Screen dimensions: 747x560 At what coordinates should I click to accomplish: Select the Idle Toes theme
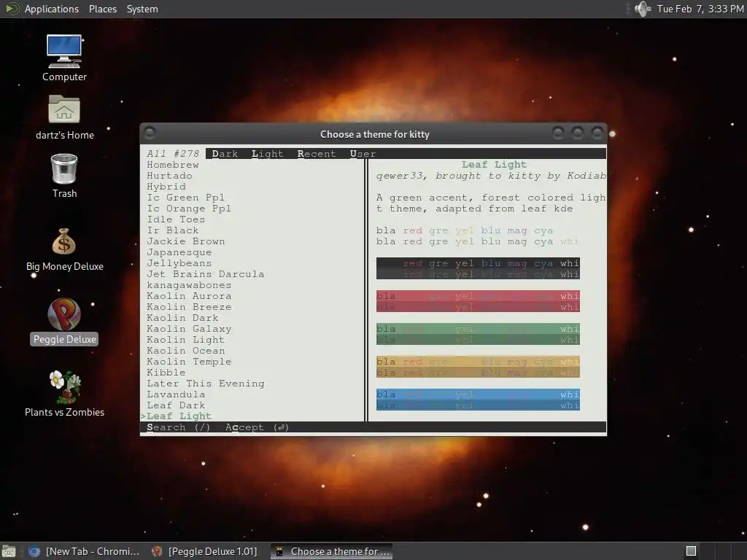pos(176,219)
